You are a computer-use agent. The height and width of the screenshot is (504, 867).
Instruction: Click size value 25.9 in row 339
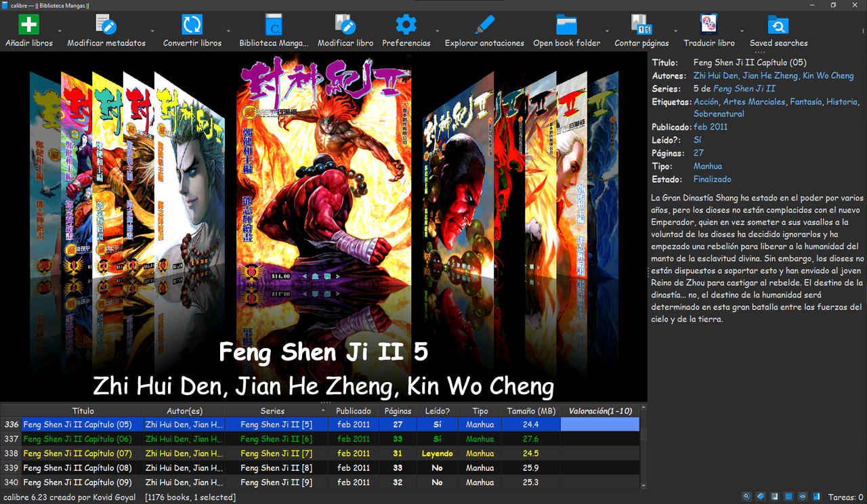[x=531, y=468]
